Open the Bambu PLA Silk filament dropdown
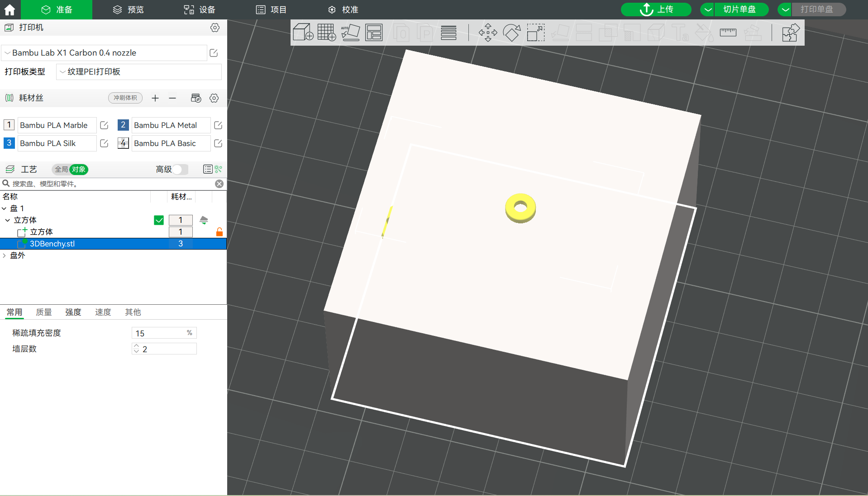This screenshot has width=868, height=496. 57,143
